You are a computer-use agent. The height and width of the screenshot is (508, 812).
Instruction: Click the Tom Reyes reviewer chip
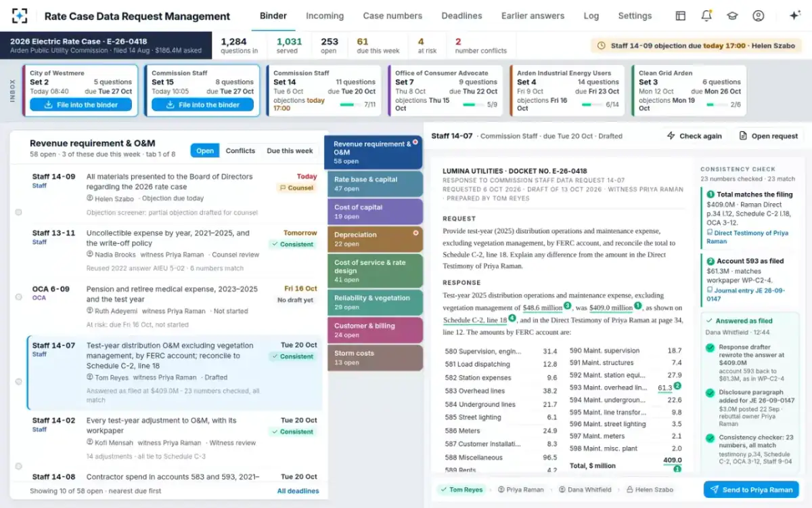[x=461, y=490]
